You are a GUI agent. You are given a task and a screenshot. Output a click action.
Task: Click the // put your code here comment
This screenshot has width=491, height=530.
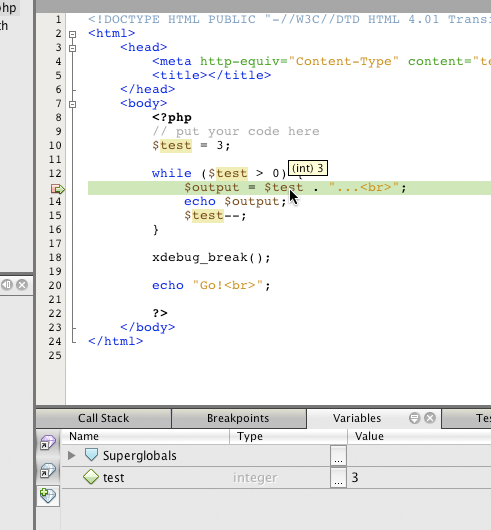tap(236, 131)
